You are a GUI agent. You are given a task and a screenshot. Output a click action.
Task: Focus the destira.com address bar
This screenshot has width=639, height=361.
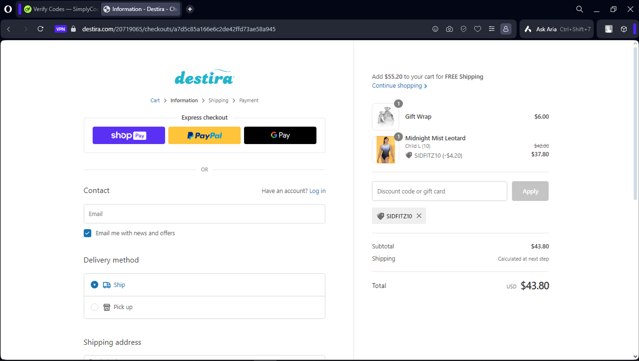coord(178,29)
